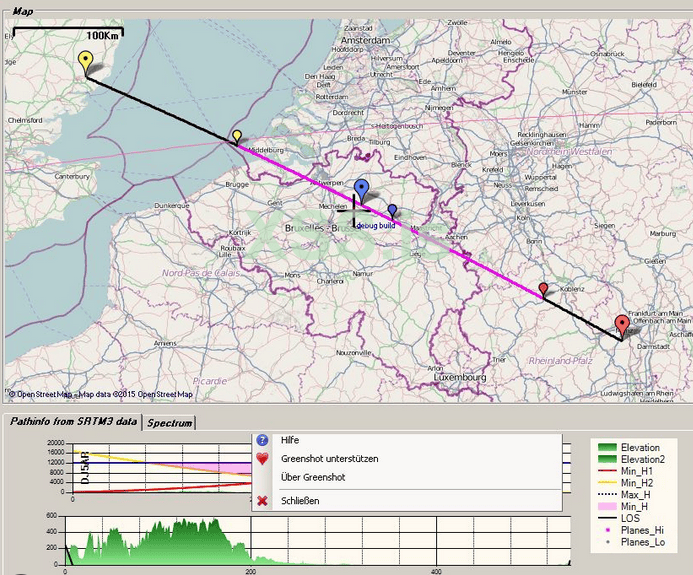
Task: Click Schließen to close the menu
Action: (x=300, y=501)
